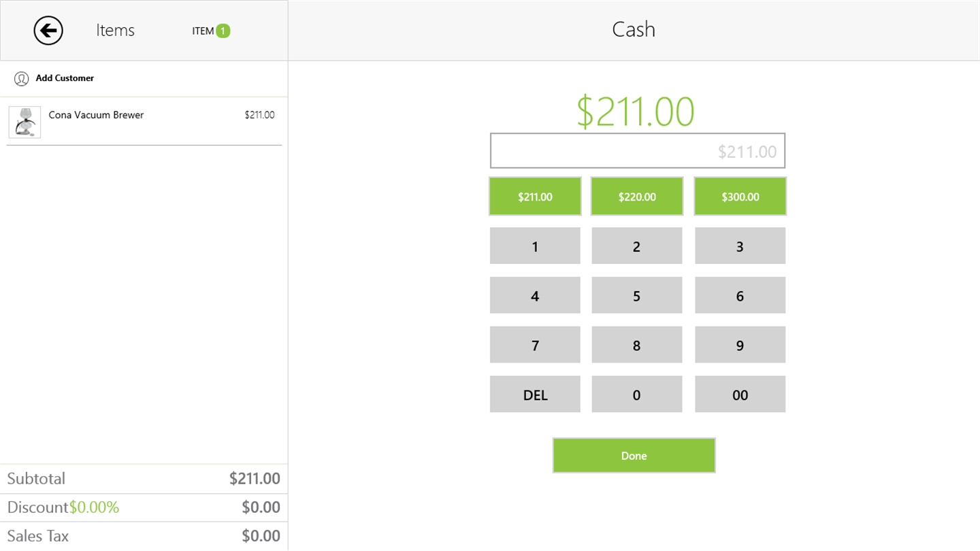Image resolution: width=980 pixels, height=551 pixels.
Task: Tap the 00 double-zero key
Action: tap(740, 395)
